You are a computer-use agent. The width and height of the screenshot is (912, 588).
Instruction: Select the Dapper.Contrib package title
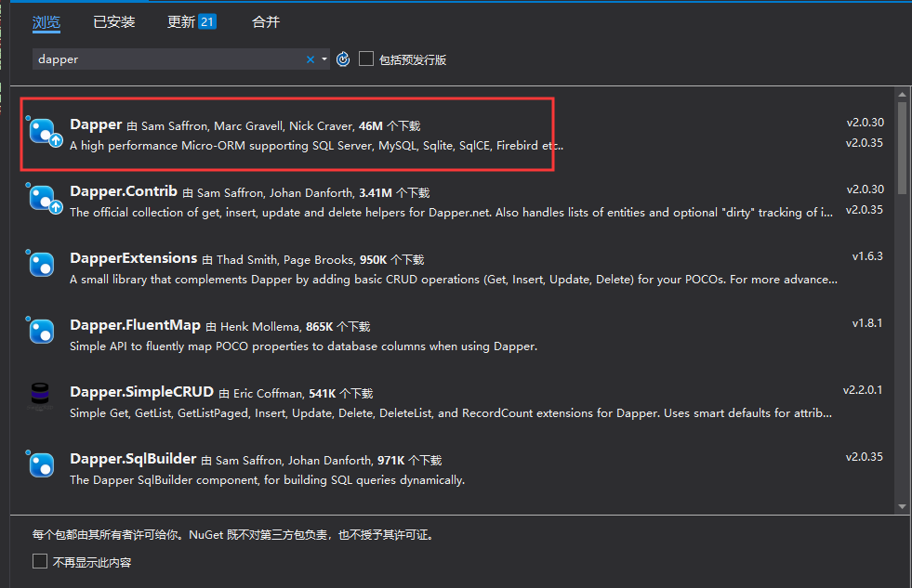(124, 191)
